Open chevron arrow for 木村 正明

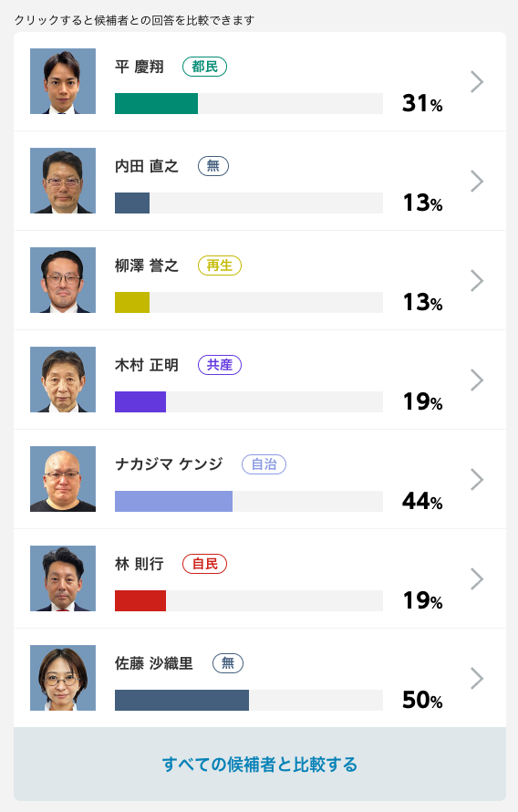tap(477, 380)
